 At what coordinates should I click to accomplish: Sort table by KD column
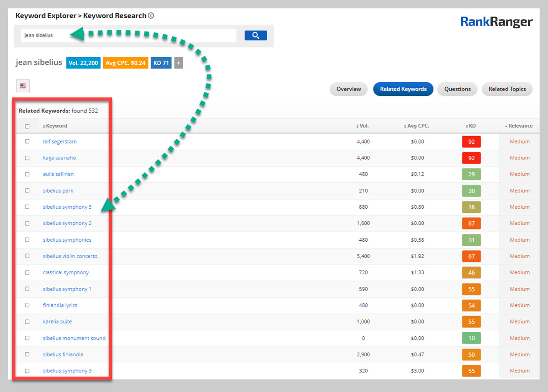(x=471, y=126)
